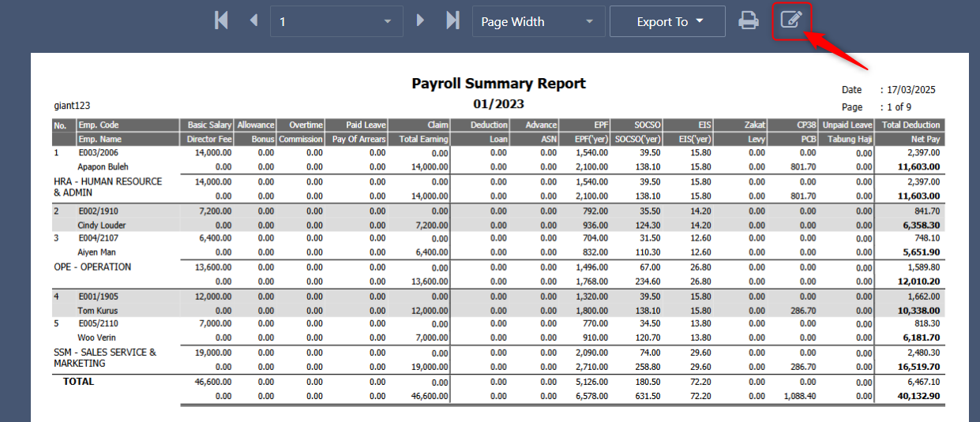Click net pay value 10,338.00
This screenshot has width=980, height=422.
tap(918, 311)
